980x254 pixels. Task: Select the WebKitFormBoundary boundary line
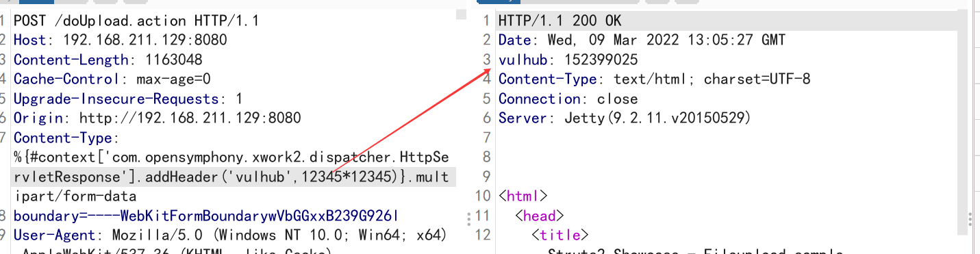(206, 216)
